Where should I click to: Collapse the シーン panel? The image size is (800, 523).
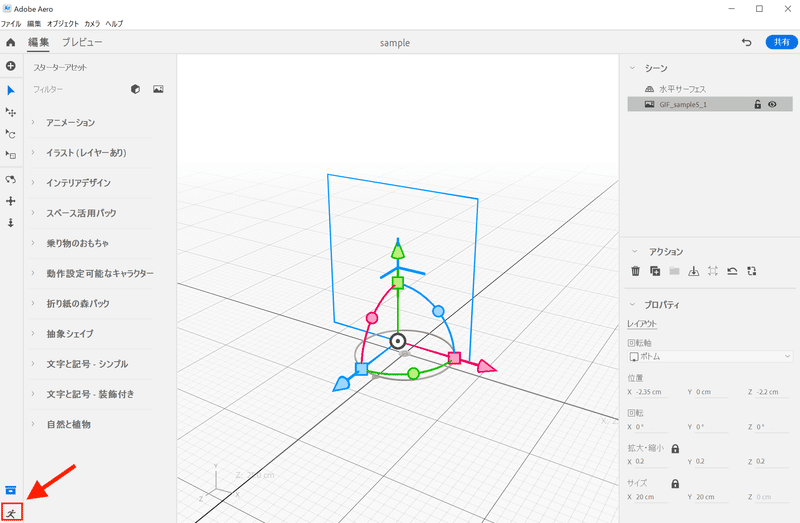pyautogui.click(x=633, y=68)
